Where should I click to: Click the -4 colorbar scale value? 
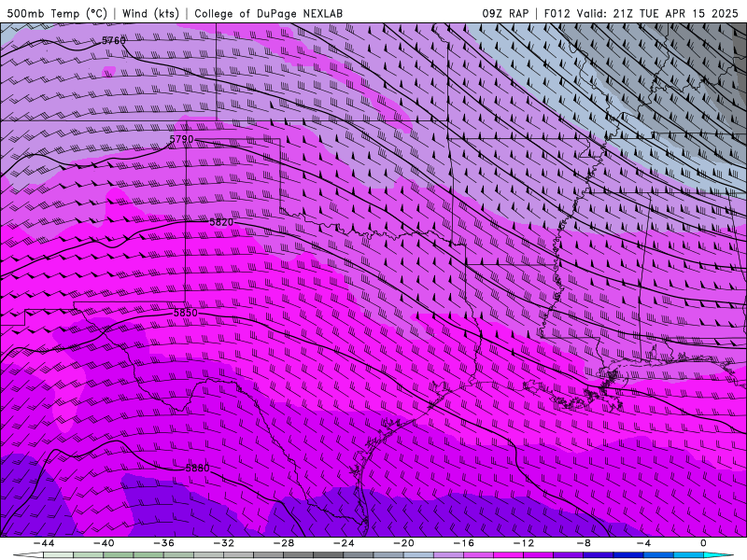click(643, 543)
